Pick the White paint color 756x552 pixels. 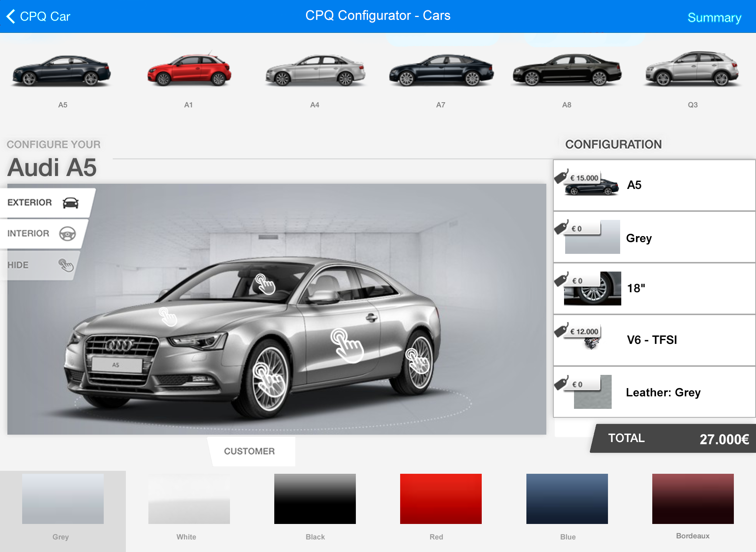(189, 498)
